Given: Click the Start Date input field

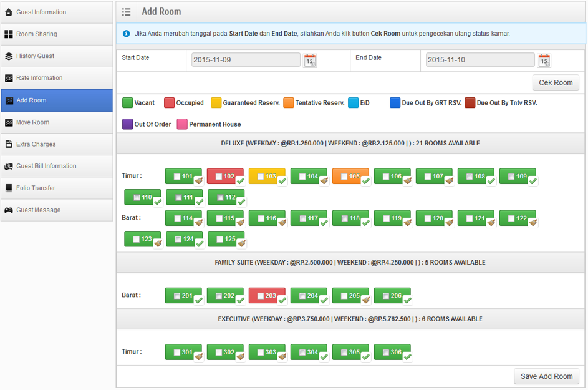Looking at the screenshot, I should click(x=246, y=60).
